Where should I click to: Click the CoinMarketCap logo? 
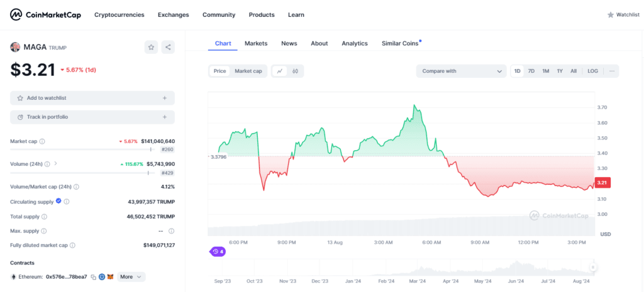45,15
